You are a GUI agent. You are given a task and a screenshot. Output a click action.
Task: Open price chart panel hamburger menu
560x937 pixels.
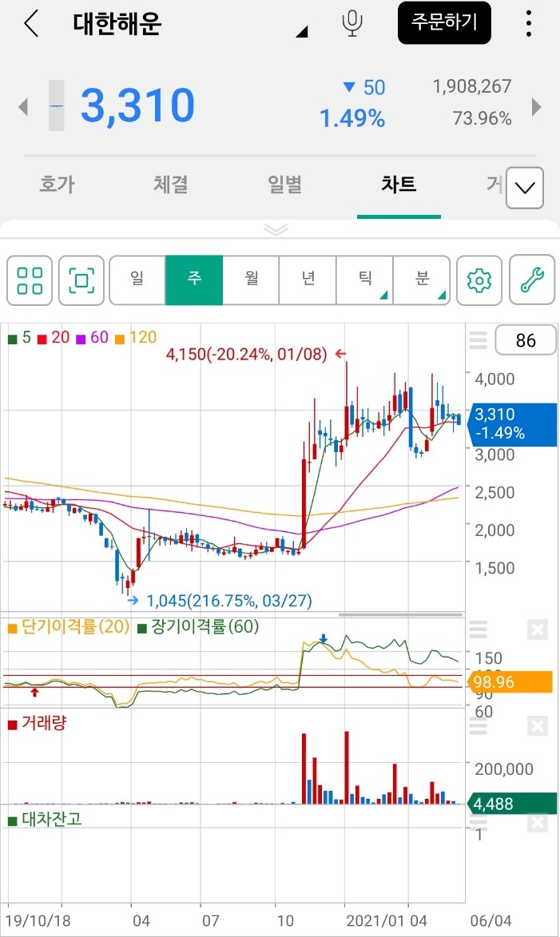(479, 340)
